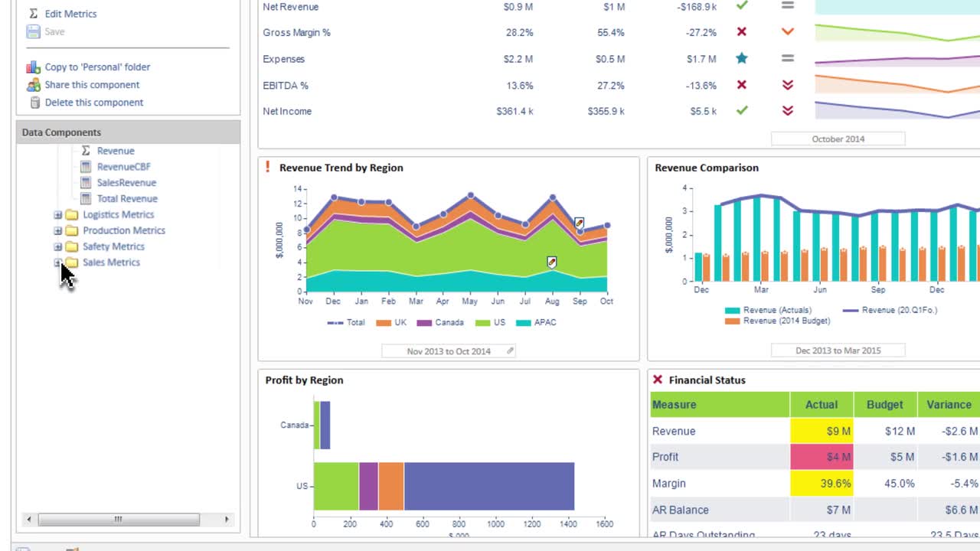
Task: Click the Revenue (Actuals) legend entry
Action: (767, 310)
